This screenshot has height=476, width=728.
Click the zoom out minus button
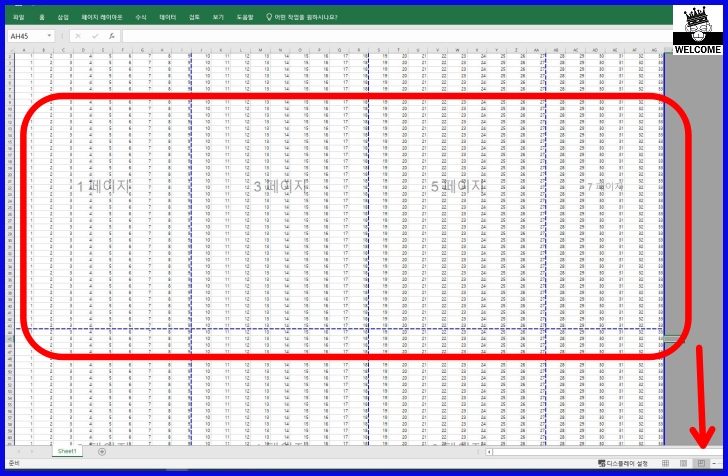click(x=714, y=463)
